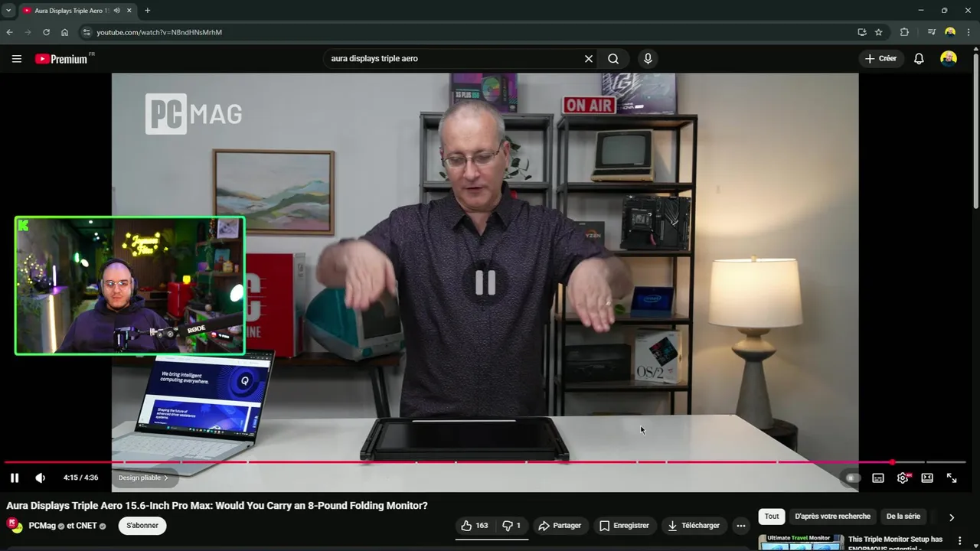Click the Créer button
The height and width of the screenshot is (551, 980).
[x=880, y=59]
